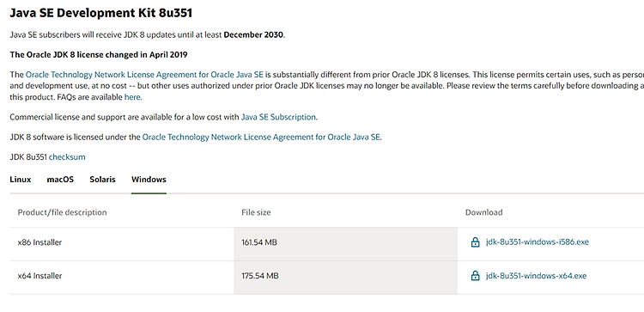The height and width of the screenshot is (312, 644).
Task: Click the File size column header
Action: (256, 212)
